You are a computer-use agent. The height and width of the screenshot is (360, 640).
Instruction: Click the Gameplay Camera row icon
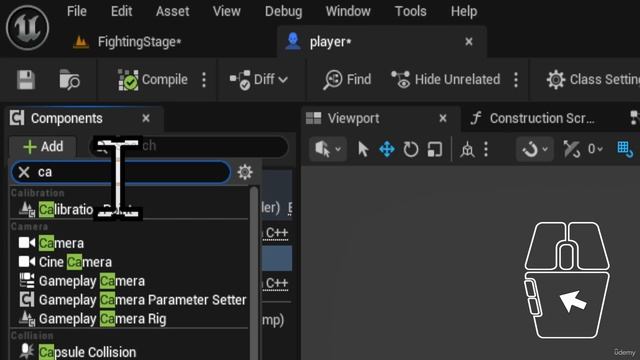click(27, 280)
